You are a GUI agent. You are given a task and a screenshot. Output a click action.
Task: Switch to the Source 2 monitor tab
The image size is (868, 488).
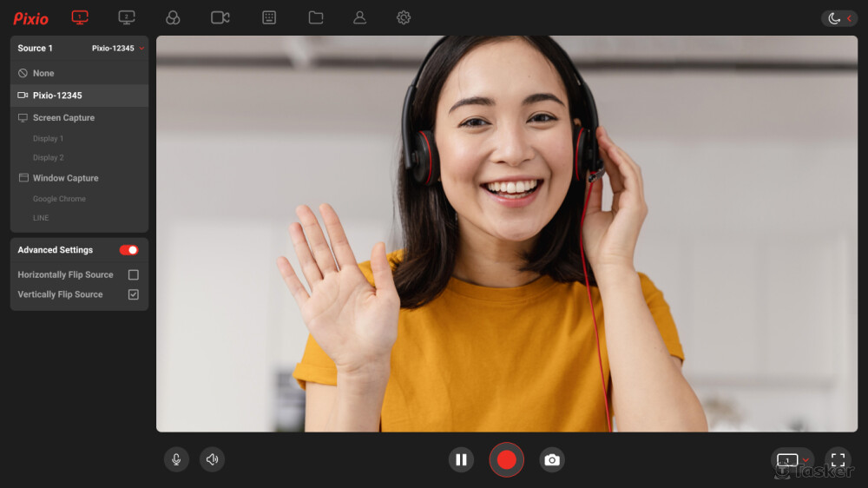(127, 17)
